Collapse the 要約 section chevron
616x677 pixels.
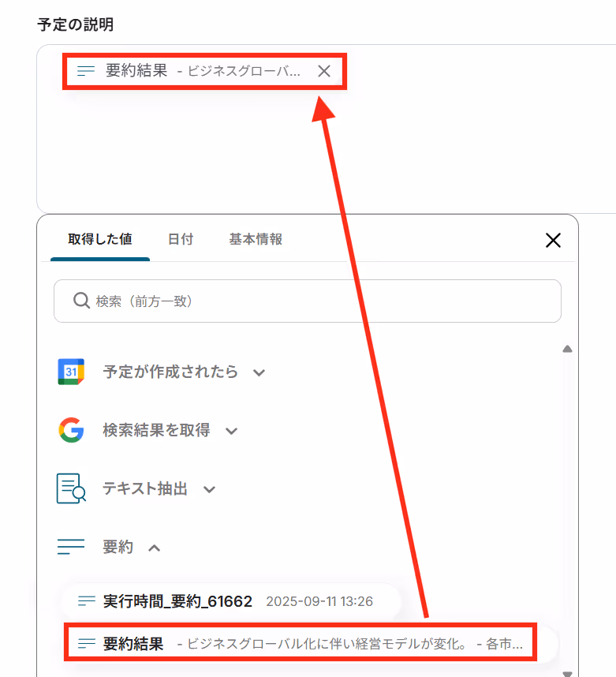point(154,548)
